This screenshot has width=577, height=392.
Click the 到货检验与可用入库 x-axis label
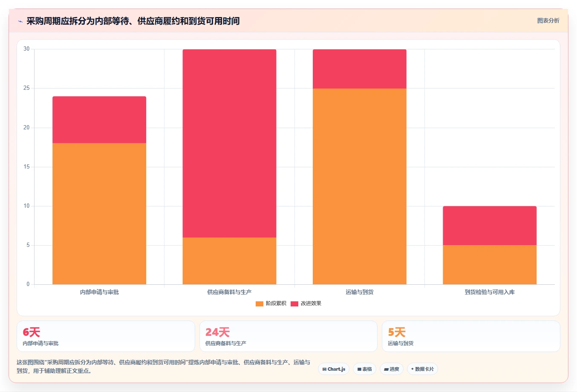[490, 292]
